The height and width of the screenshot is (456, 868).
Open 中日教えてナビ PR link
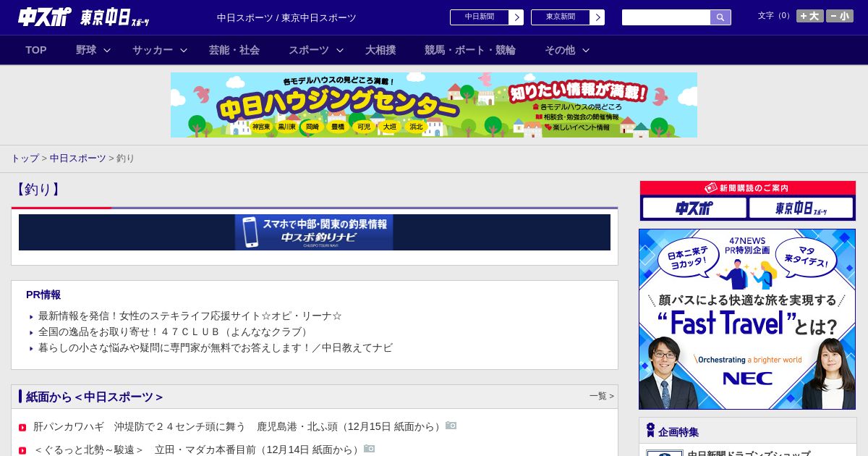[216, 347]
